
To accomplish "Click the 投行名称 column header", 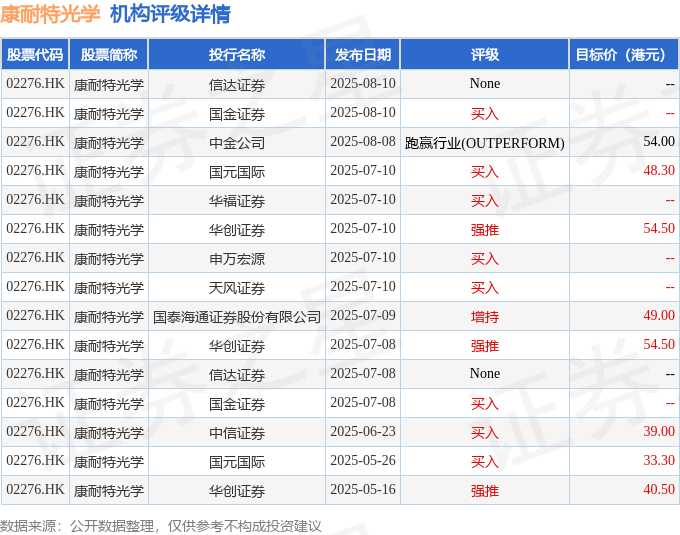I will 237,55.
